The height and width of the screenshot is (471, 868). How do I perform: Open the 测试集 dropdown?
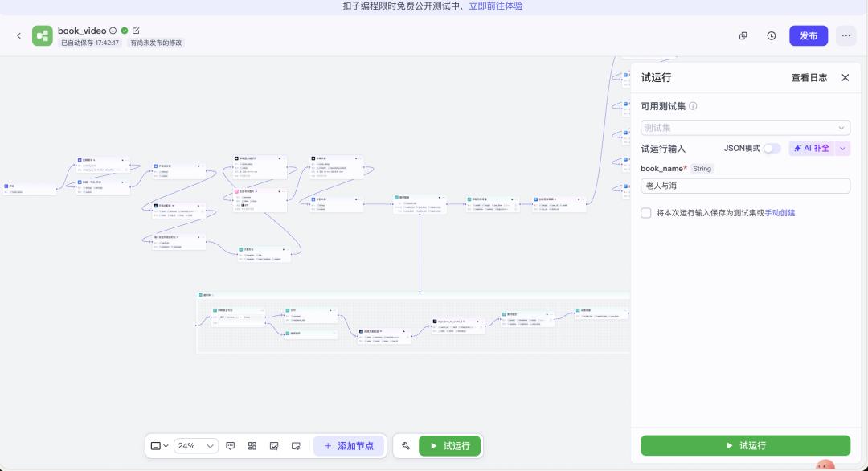744,127
